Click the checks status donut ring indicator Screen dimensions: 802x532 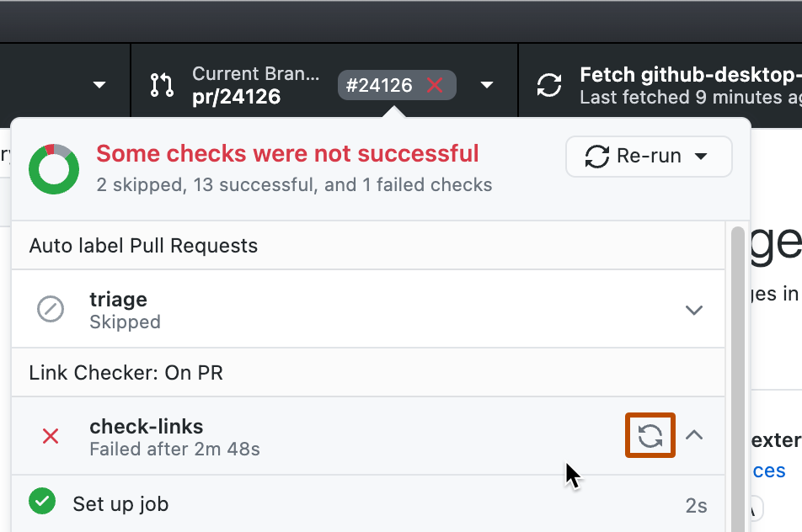click(53, 168)
